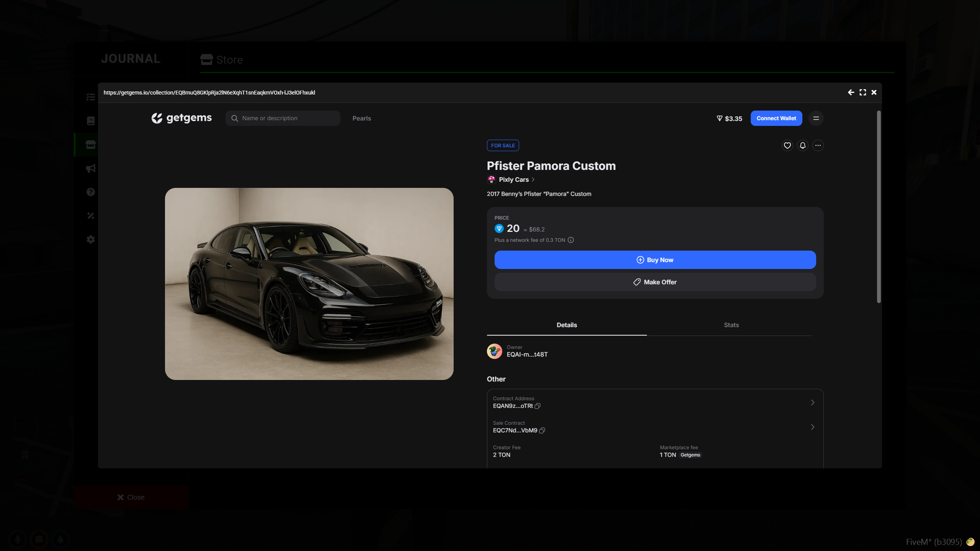This screenshot has width=980, height=551.
Task: Click the Pfister Pamora Custom title
Action: 551,166
